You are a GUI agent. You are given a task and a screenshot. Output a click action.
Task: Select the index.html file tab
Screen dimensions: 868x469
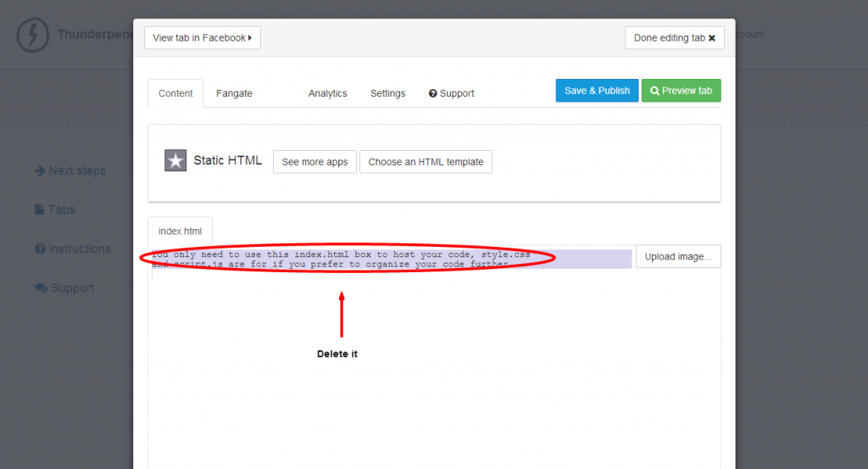click(x=180, y=231)
